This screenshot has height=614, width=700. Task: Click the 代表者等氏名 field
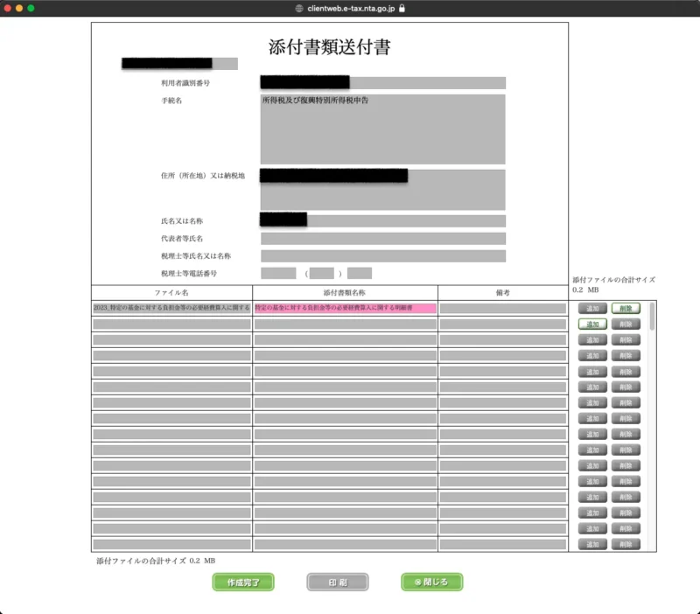pos(383,238)
